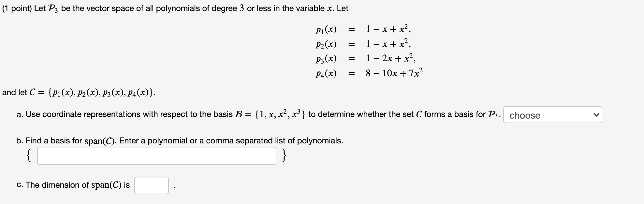Click the part b instruction sentence
The height and width of the screenshot is (204, 644).
click(180, 141)
